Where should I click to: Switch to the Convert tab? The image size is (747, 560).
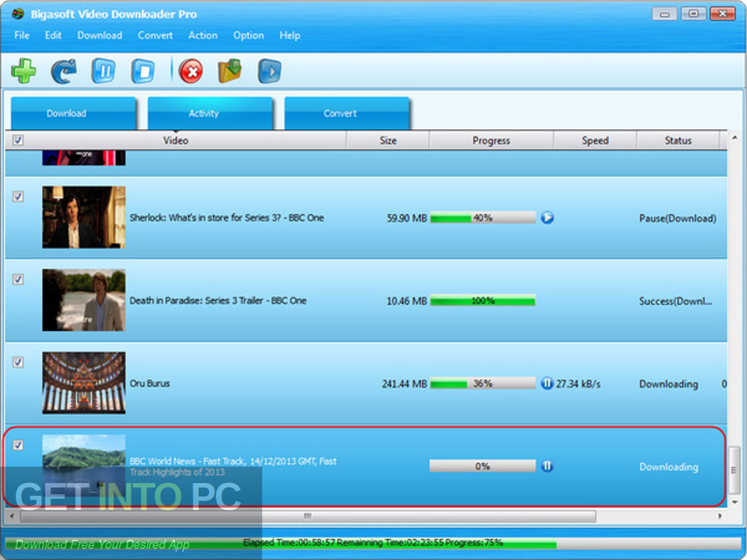click(x=347, y=113)
